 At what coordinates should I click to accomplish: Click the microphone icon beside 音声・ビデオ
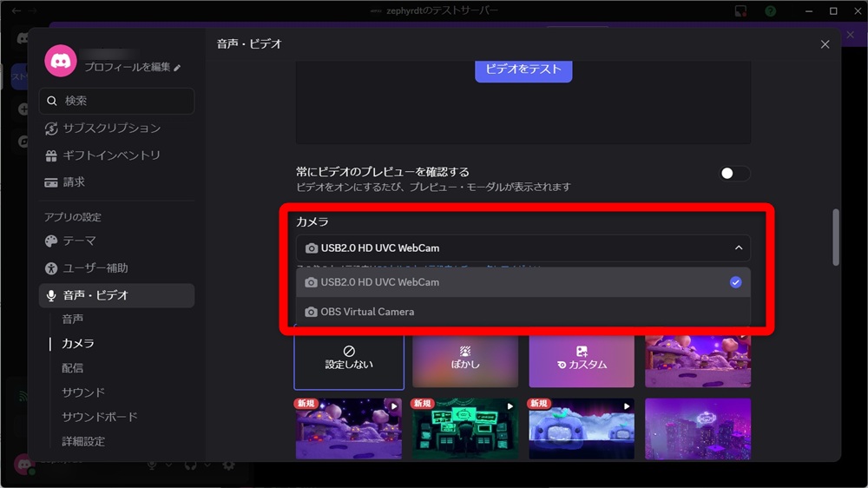click(51, 296)
